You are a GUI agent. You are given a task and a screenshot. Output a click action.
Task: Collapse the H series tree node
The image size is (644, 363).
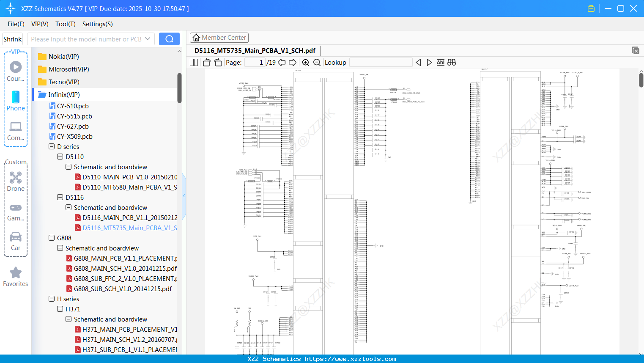(x=52, y=299)
